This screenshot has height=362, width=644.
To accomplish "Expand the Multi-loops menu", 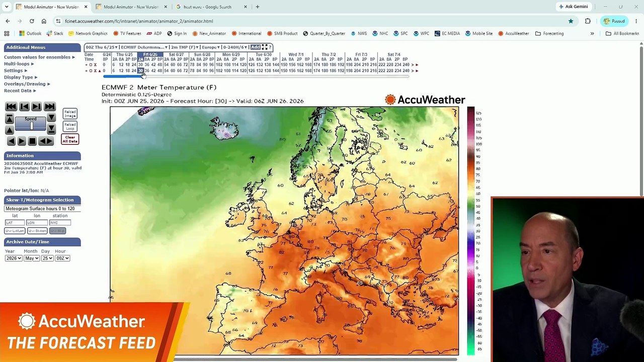I will 19,64.
